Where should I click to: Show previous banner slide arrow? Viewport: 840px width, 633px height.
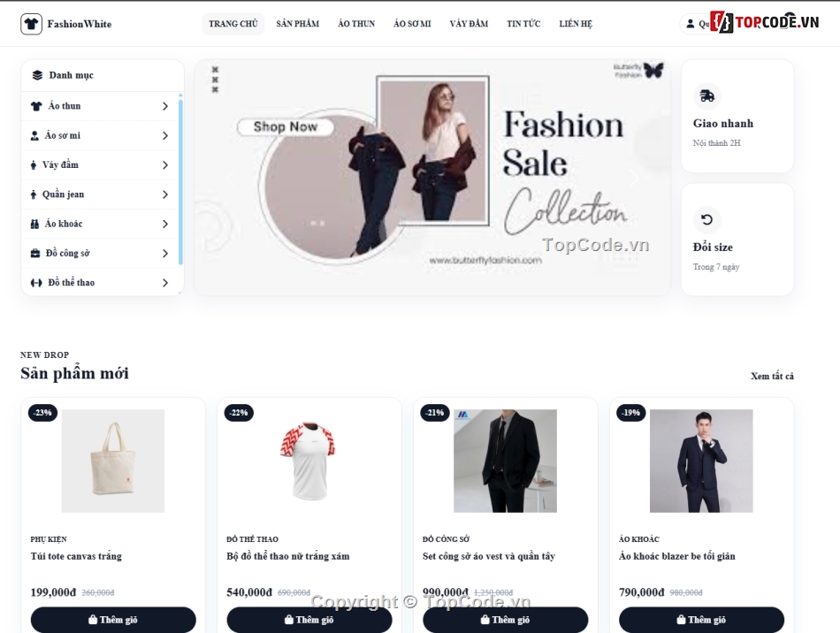click(x=231, y=178)
